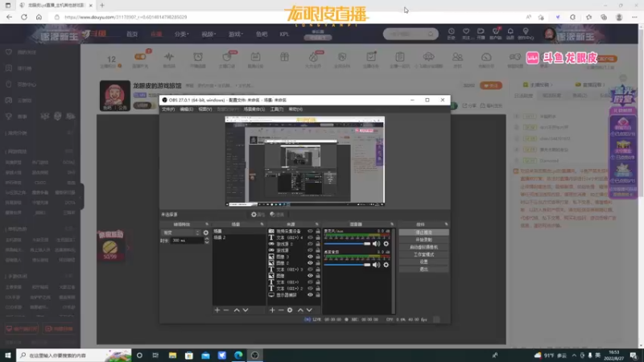Toggle lock on 视频采集设备 source
Image resolution: width=644 pixels, height=362 pixels.
tap(317, 232)
